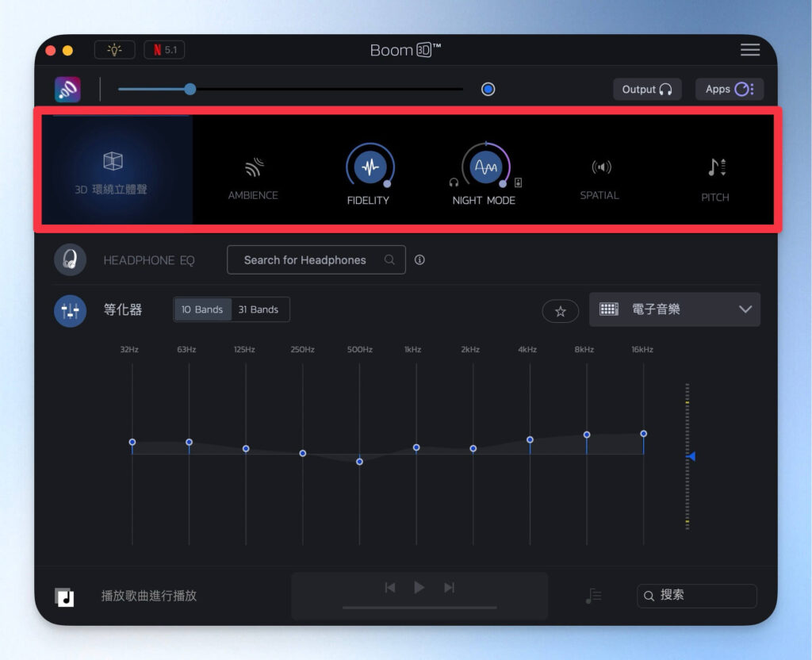The width and height of the screenshot is (812, 660).
Task: Enable the Ambience effect
Action: tap(253, 167)
